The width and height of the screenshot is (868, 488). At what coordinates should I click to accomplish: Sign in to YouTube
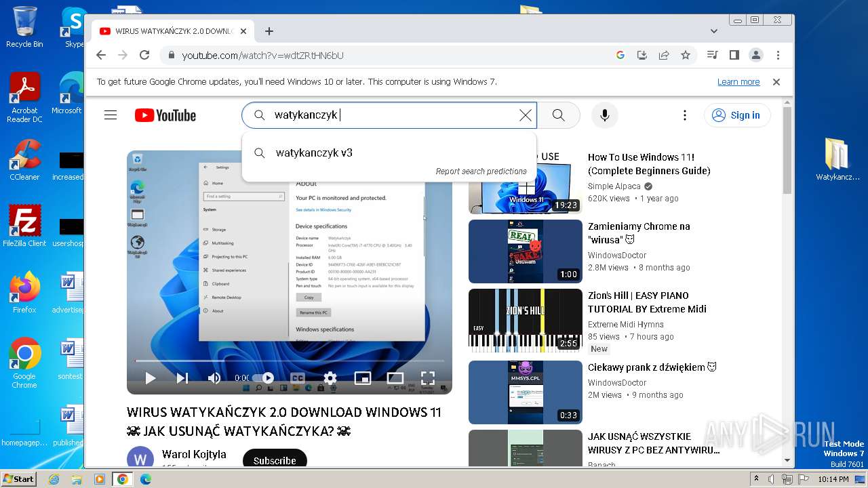737,115
